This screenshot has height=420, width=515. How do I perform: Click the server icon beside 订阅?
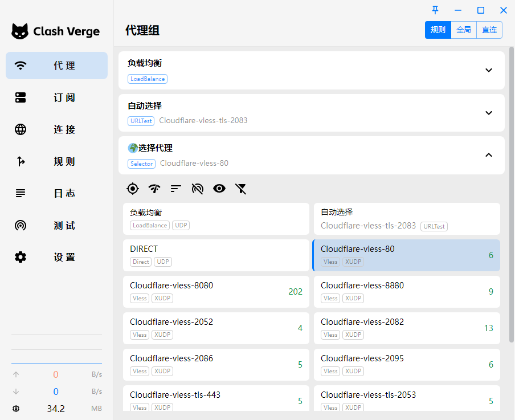21,97
